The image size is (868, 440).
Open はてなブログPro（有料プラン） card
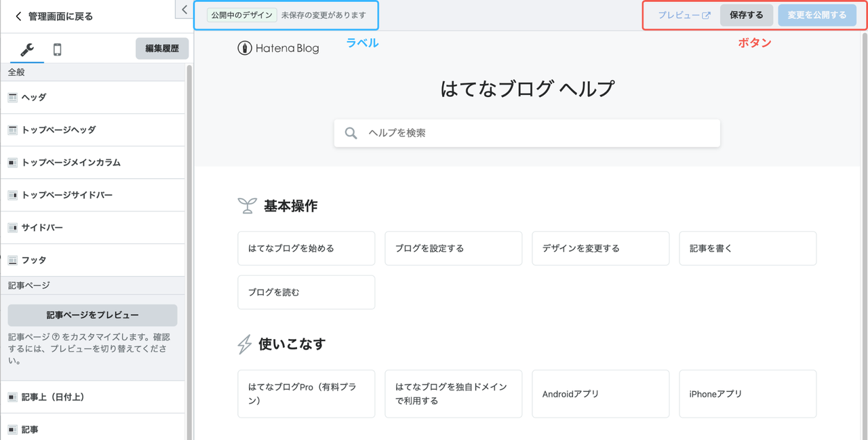click(x=307, y=394)
